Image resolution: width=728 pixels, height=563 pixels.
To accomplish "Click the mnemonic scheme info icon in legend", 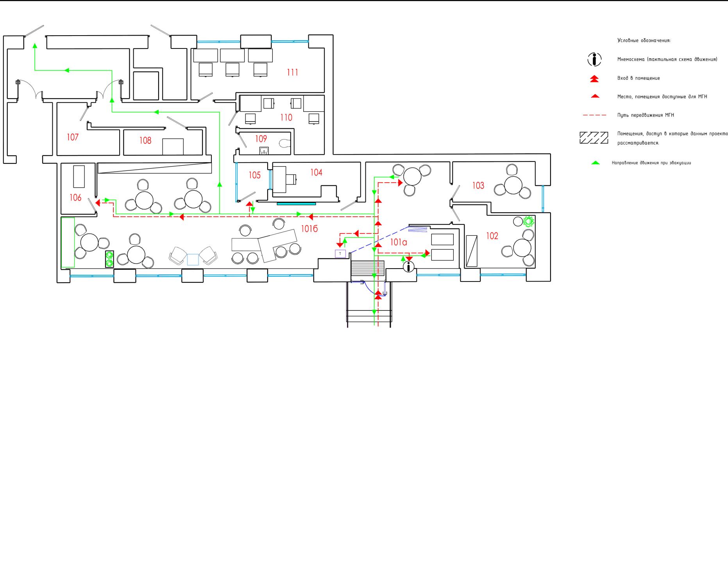I will pyautogui.click(x=594, y=59).
